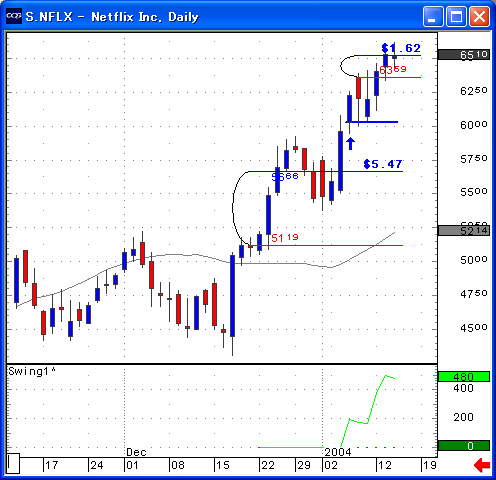Viewport: 496px width, 480px height.
Task: Click the dark green '0' level box
Action: (464, 446)
